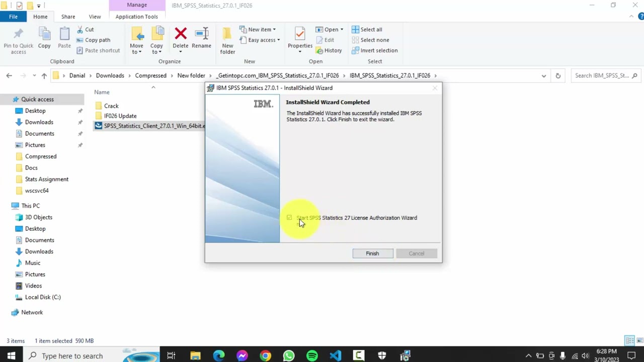Click Invert selection in ribbon
Screen dimensions: 644x362
tap(375, 51)
